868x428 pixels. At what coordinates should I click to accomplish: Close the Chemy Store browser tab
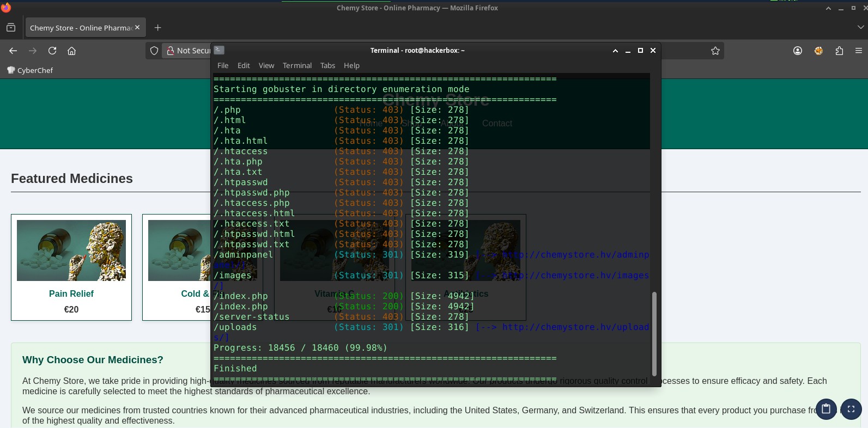[x=137, y=27]
